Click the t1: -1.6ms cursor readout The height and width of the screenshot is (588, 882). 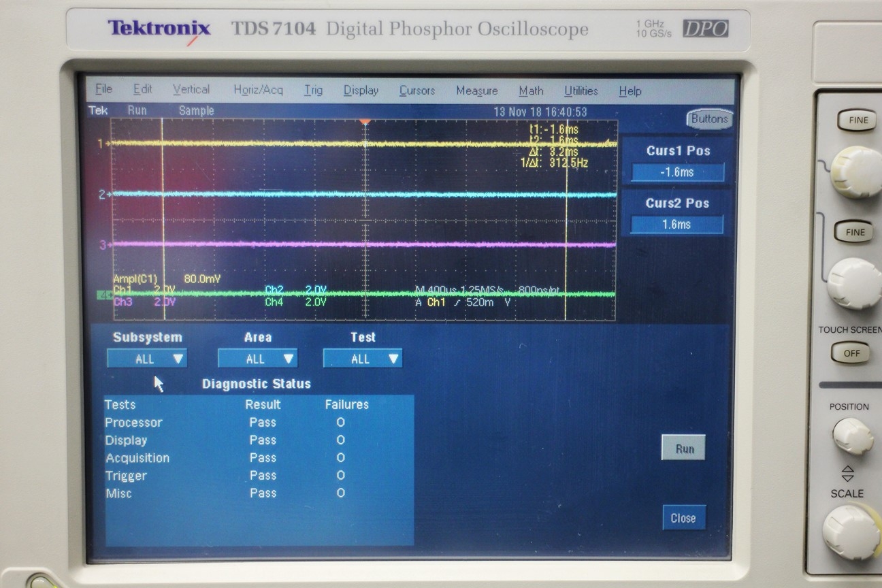pos(553,129)
